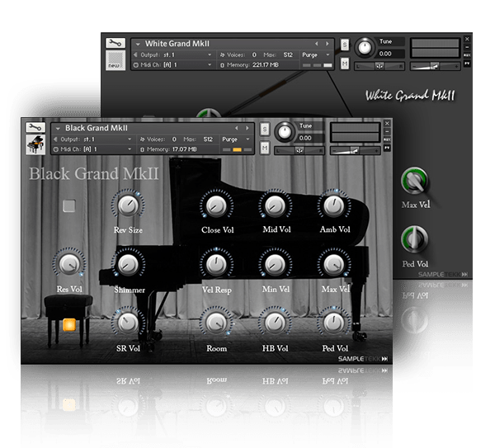Click the green Max Vel knob in White Grand MkII
The height and width of the screenshot is (448, 495).
(x=414, y=182)
